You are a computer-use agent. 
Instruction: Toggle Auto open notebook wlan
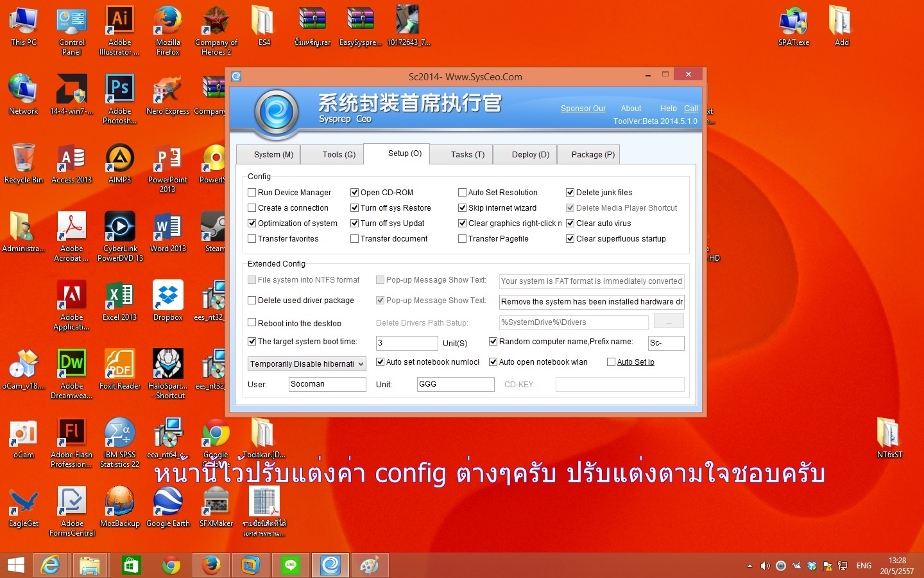493,362
